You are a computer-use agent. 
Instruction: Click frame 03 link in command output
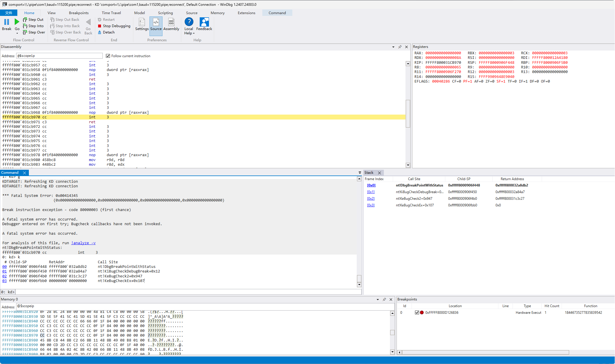click(5, 281)
